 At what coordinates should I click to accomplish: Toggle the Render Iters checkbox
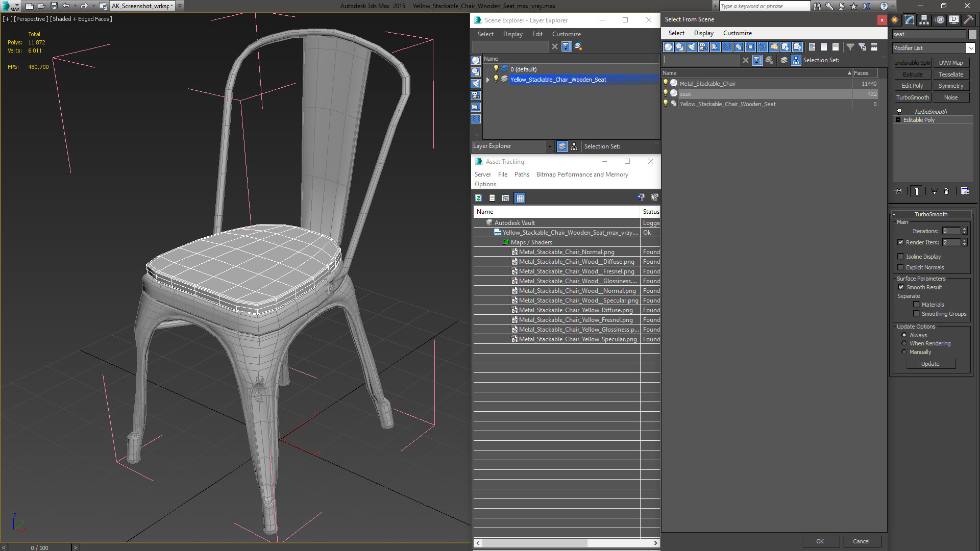pos(900,242)
